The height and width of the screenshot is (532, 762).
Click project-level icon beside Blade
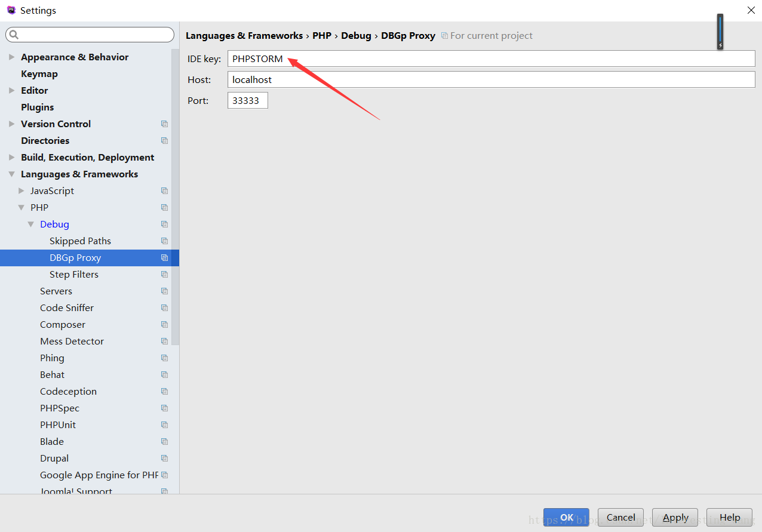click(164, 442)
